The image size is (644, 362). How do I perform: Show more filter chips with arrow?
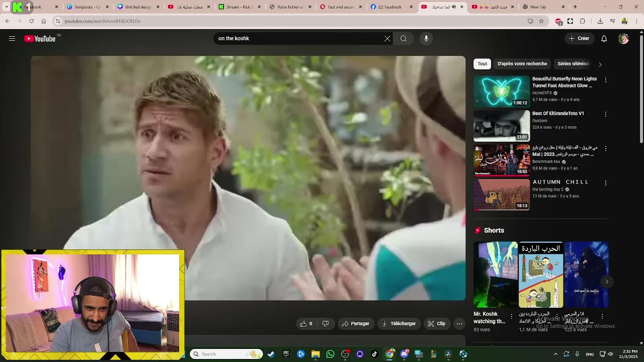pyautogui.click(x=600, y=64)
